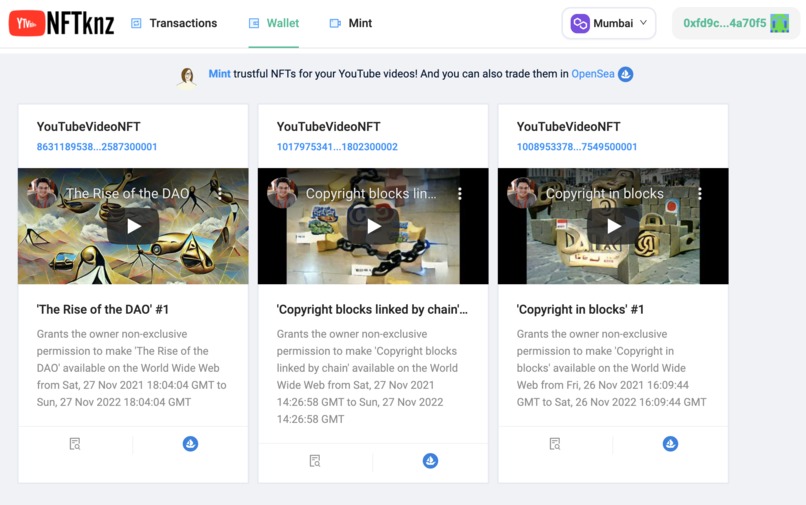Click heading ''Copyright in blocks' #1'
The image size is (806, 505).
pos(580,310)
